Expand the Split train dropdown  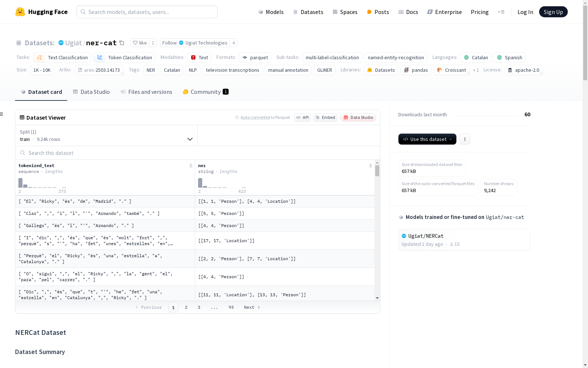pos(106,135)
